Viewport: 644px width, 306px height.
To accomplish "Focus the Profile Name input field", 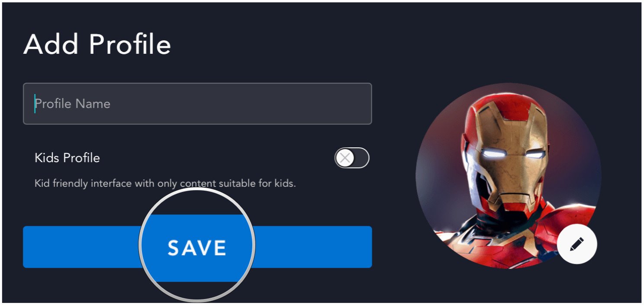I will tap(197, 104).
